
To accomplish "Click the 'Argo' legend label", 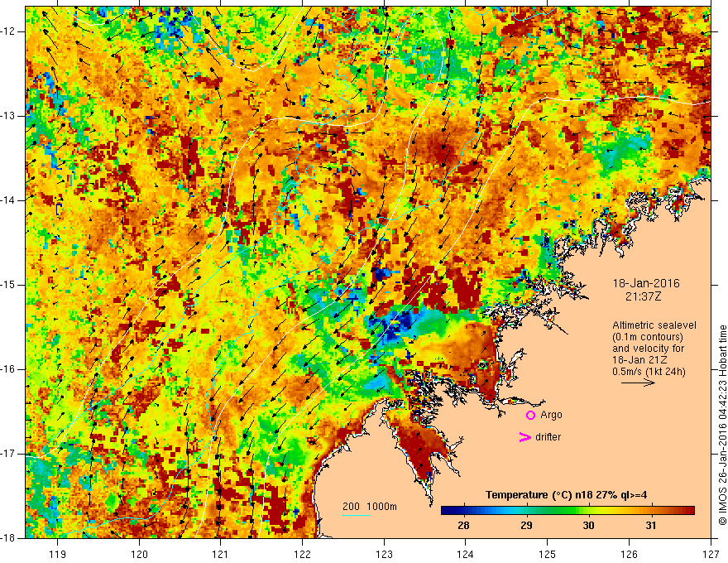I will (551, 415).
